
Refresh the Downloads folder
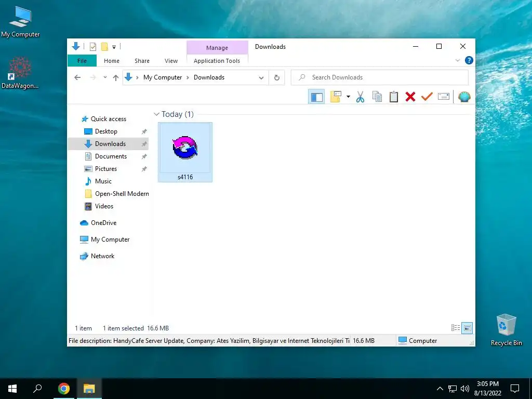tap(277, 78)
